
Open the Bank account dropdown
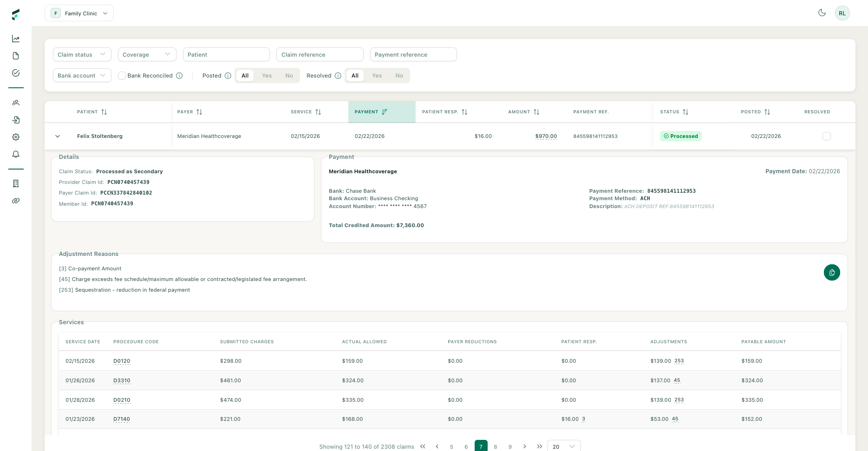click(82, 75)
